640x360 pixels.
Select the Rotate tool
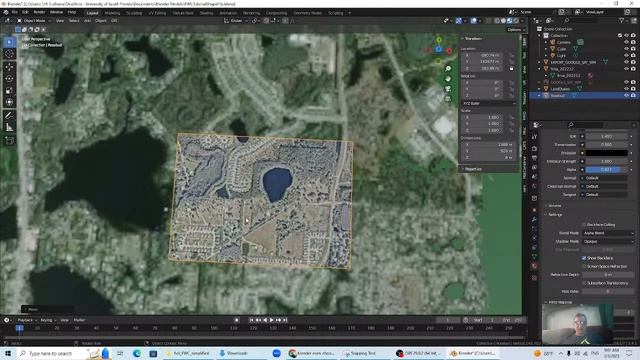pyautogui.click(x=10, y=79)
